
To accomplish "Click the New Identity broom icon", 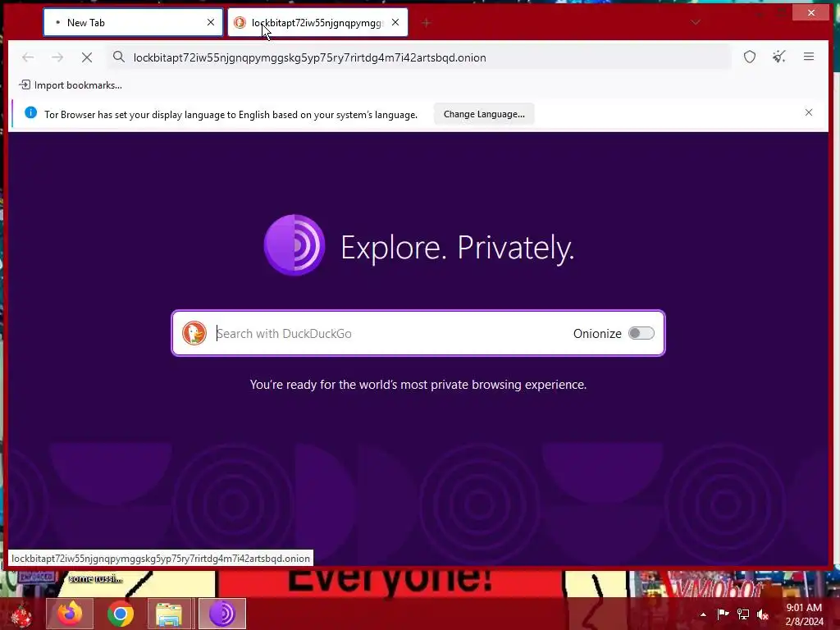I will 779,57.
